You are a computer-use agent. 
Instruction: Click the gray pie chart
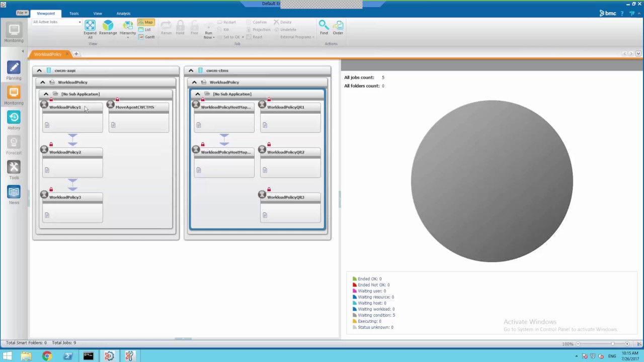tap(492, 181)
